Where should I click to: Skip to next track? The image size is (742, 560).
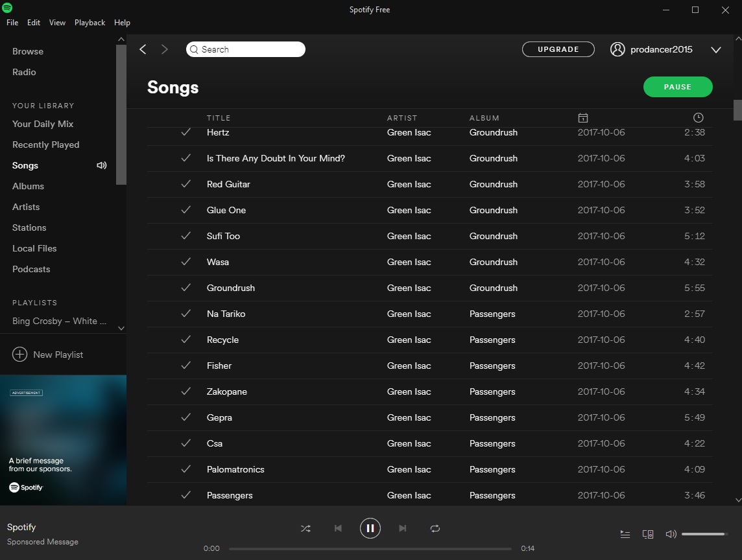[x=403, y=528]
